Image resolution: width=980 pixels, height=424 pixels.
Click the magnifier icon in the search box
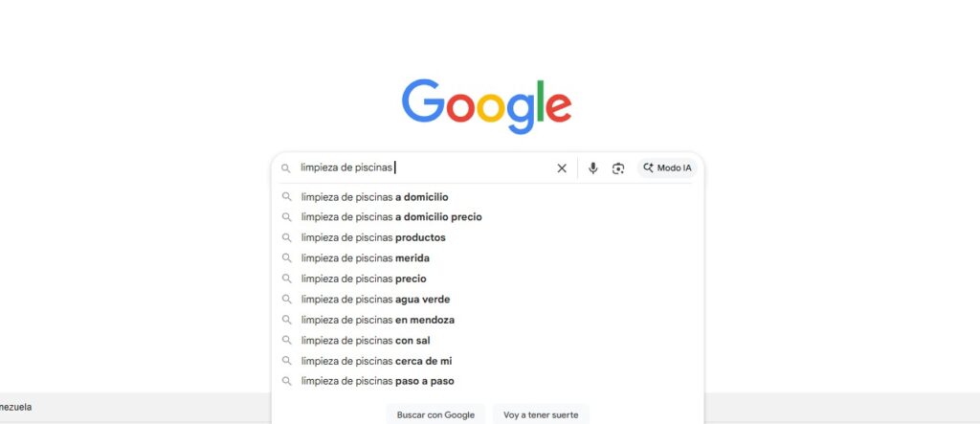[x=285, y=168]
